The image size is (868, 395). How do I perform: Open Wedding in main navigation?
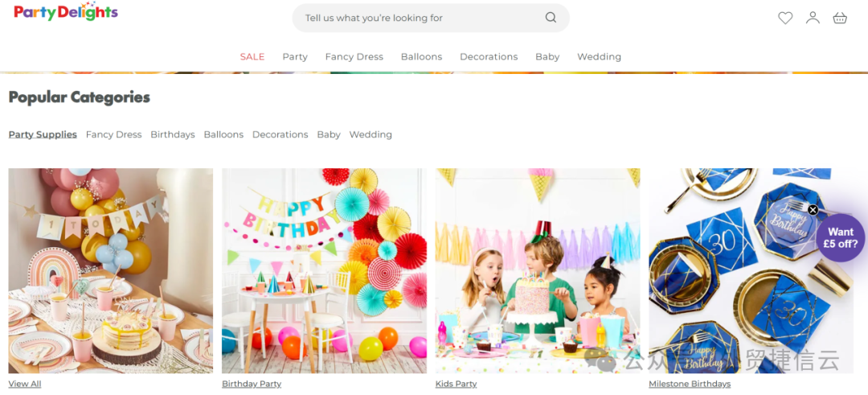tap(599, 56)
